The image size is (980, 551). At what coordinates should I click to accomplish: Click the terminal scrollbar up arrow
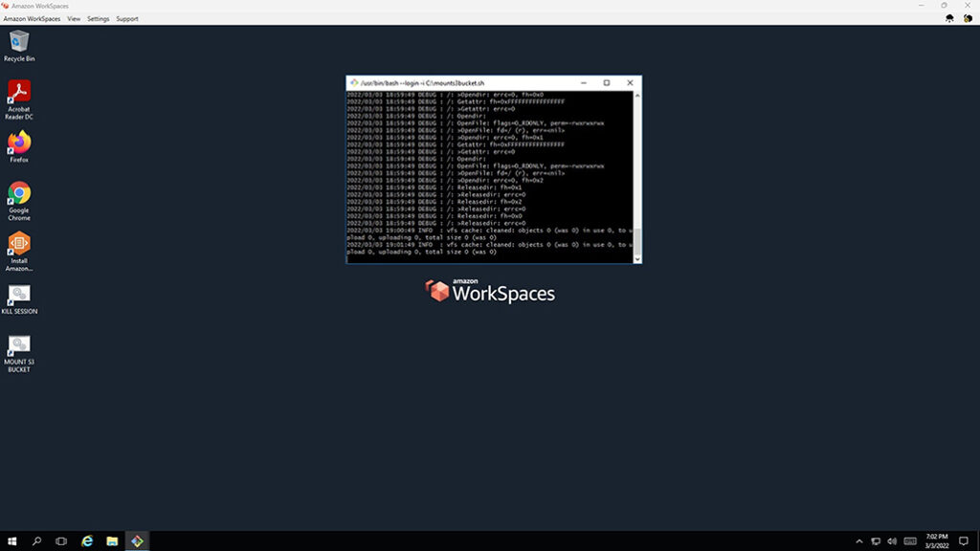click(637, 96)
